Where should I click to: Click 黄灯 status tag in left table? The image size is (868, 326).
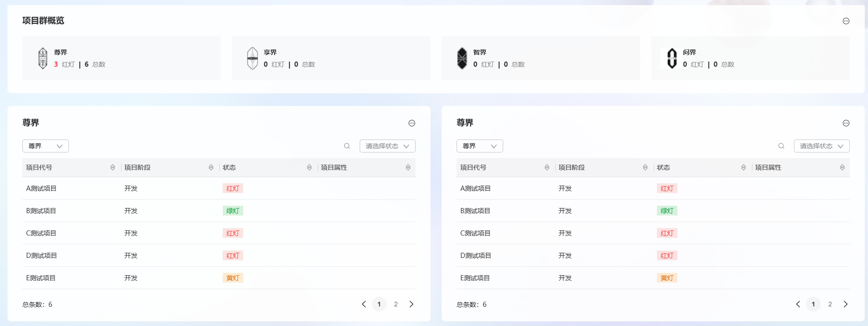[233, 278]
